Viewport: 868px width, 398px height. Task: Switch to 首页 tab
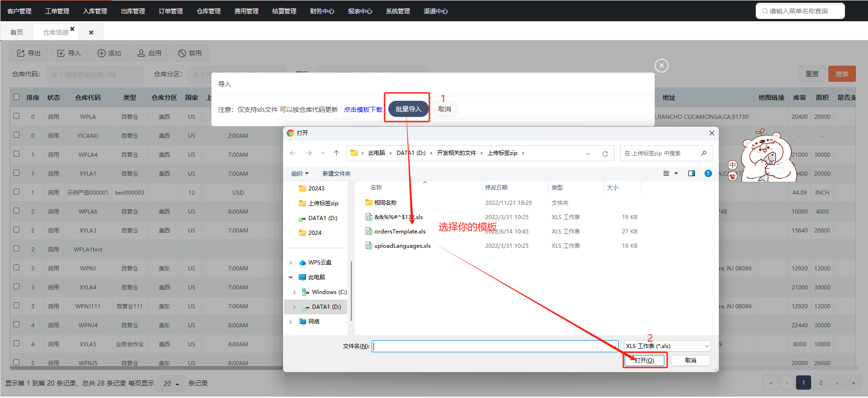coord(17,32)
